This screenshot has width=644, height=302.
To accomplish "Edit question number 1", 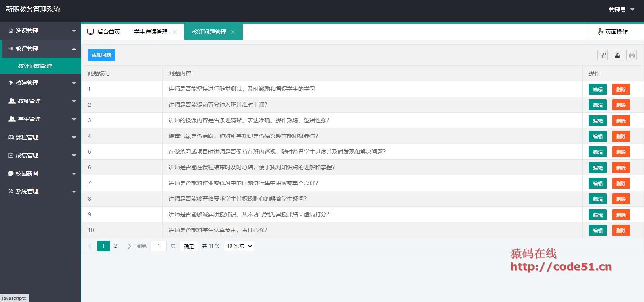I will click(597, 89).
